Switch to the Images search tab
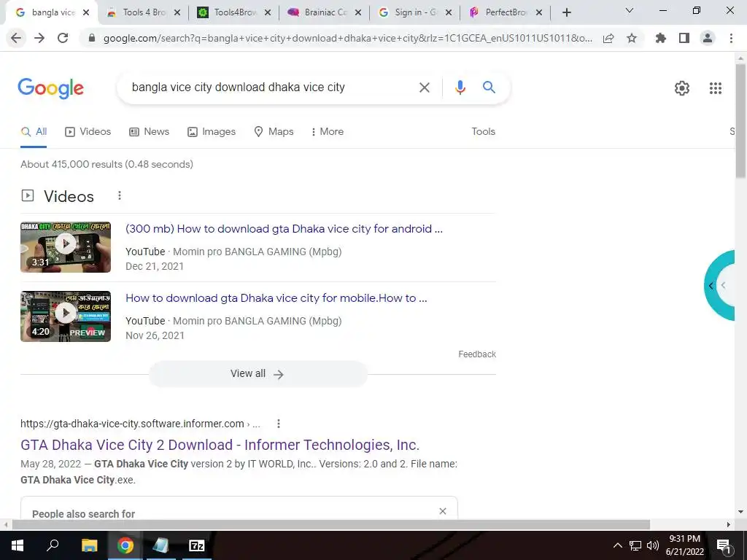Viewport: 747px width, 560px height. (x=212, y=132)
